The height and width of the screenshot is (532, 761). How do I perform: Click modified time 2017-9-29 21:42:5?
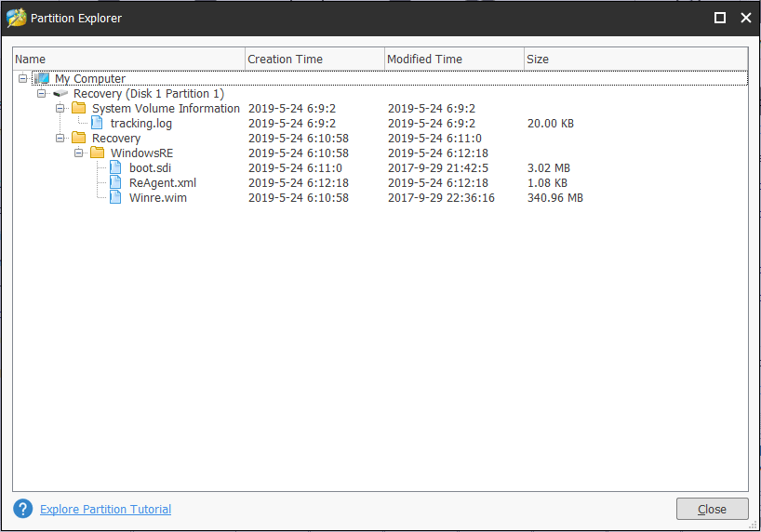pyautogui.click(x=438, y=168)
